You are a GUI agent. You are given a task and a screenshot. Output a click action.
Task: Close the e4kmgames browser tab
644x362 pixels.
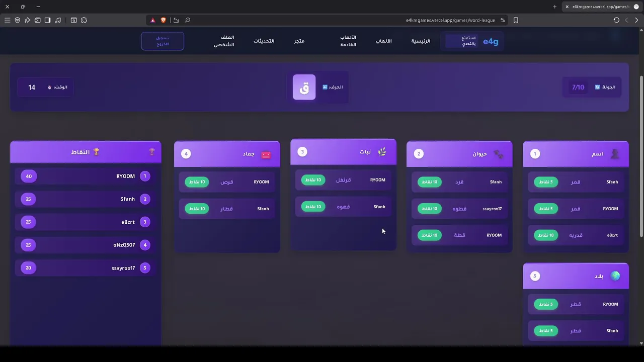567,7
